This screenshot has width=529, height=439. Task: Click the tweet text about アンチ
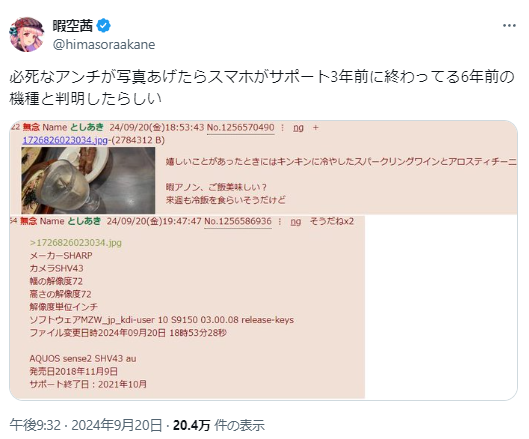tap(262, 88)
